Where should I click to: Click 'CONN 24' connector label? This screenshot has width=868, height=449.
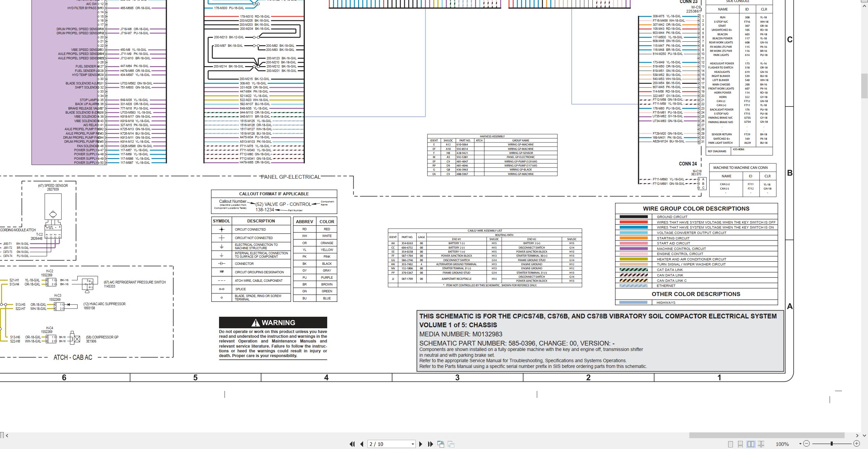tap(688, 164)
